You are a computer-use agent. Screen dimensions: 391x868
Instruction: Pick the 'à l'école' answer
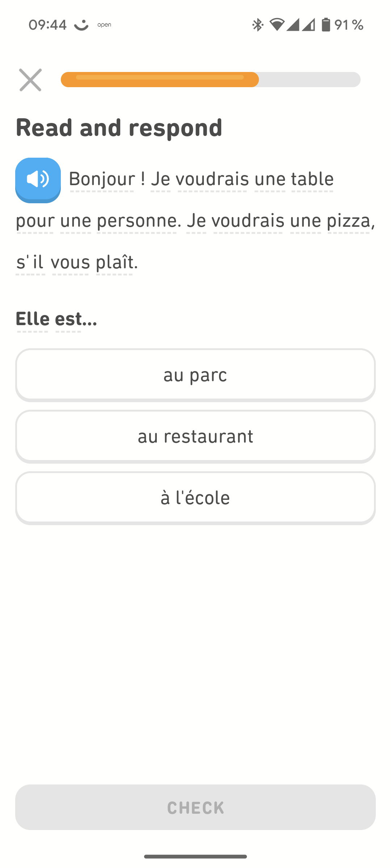[195, 498]
